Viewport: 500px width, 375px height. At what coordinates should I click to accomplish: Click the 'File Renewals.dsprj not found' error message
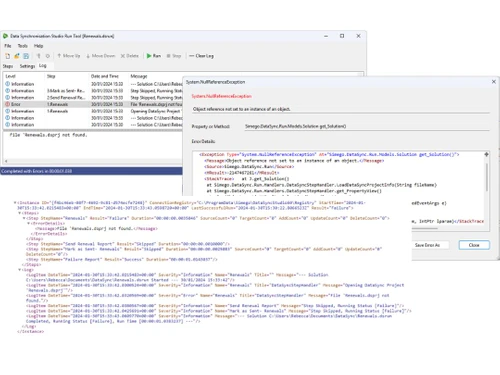tap(156, 104)
